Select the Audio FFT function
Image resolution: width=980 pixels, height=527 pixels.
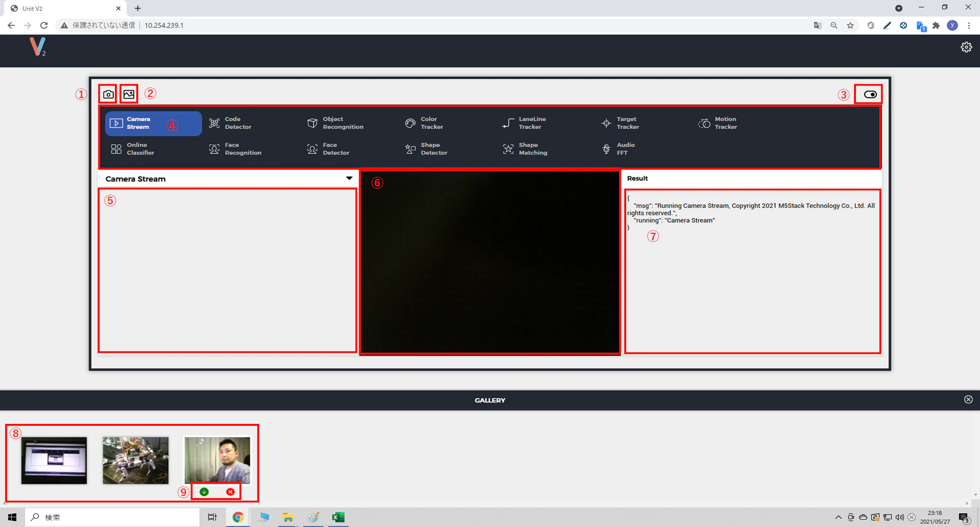[x=619, y=149]
